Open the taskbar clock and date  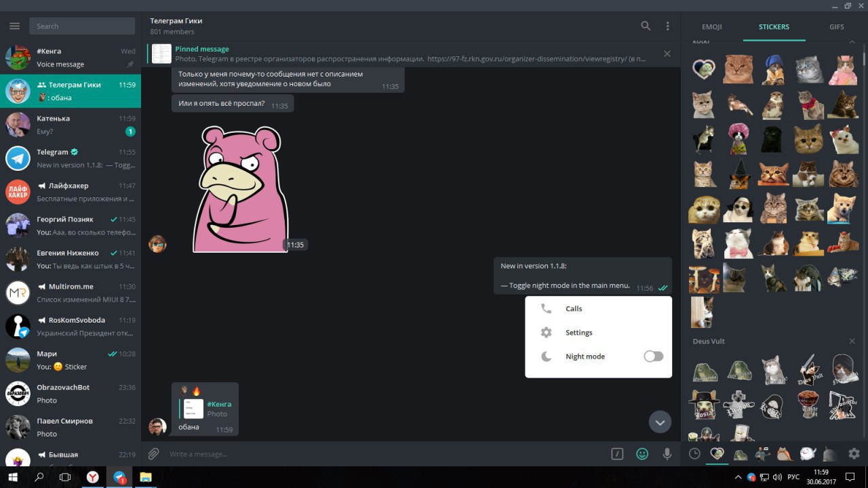[821, 477]
